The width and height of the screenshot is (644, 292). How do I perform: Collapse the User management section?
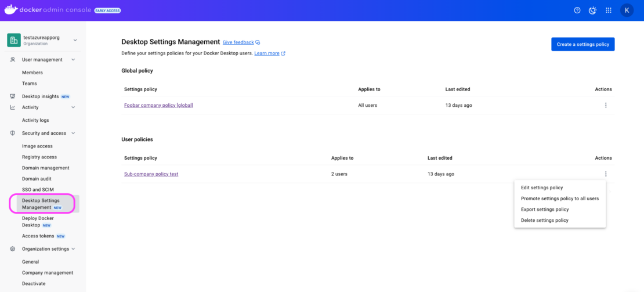pos(73,60)
